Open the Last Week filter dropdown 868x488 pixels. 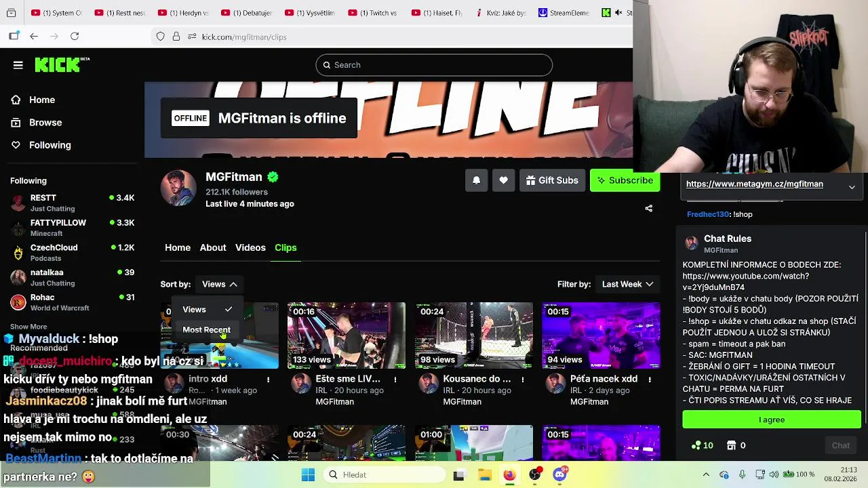click(627, 285)
